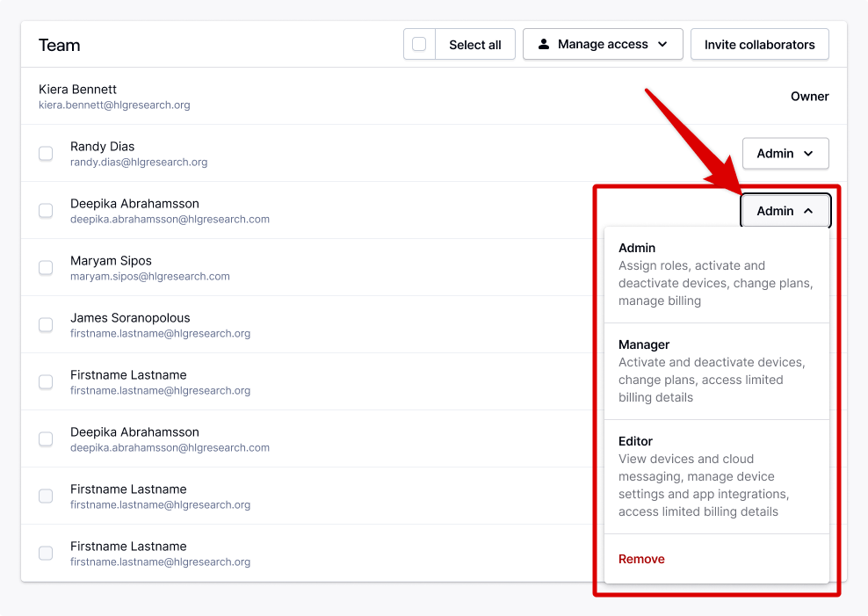Click the Invite collaborators button

pyautogui.click(x=759, y=44)
